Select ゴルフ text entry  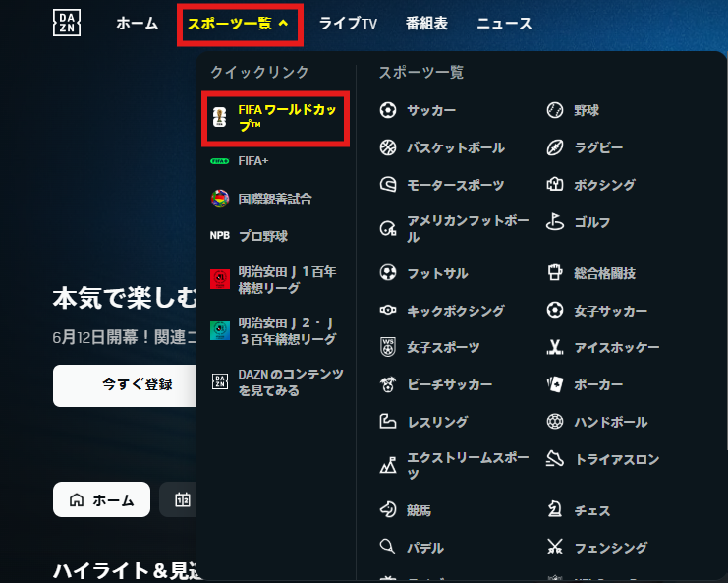[x=592, y=222]
